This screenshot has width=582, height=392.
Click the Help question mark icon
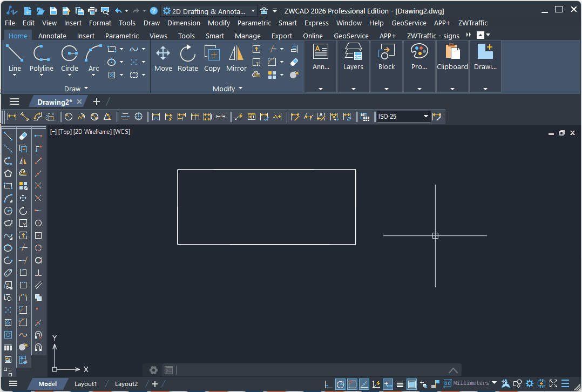[x=154, y=11]
